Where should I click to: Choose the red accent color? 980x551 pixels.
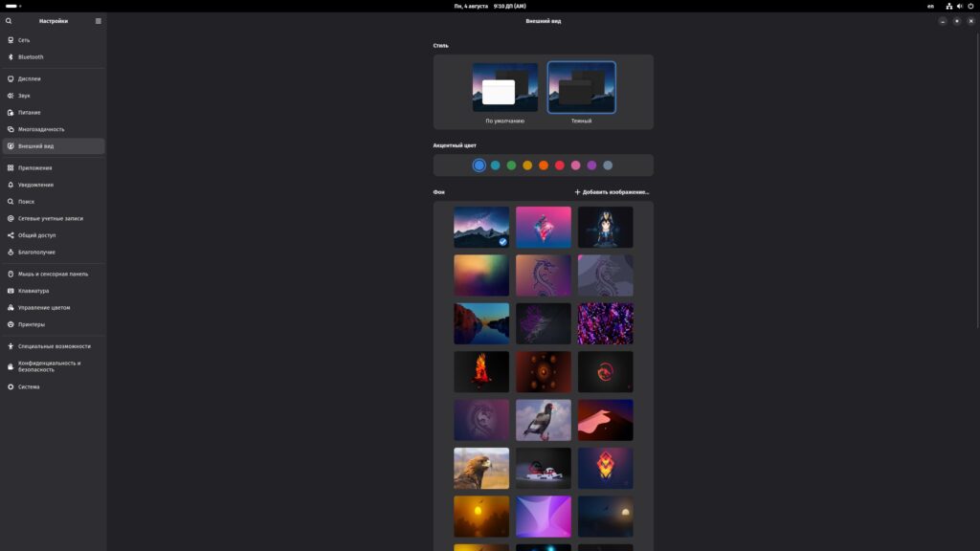[x=560, y=165]
